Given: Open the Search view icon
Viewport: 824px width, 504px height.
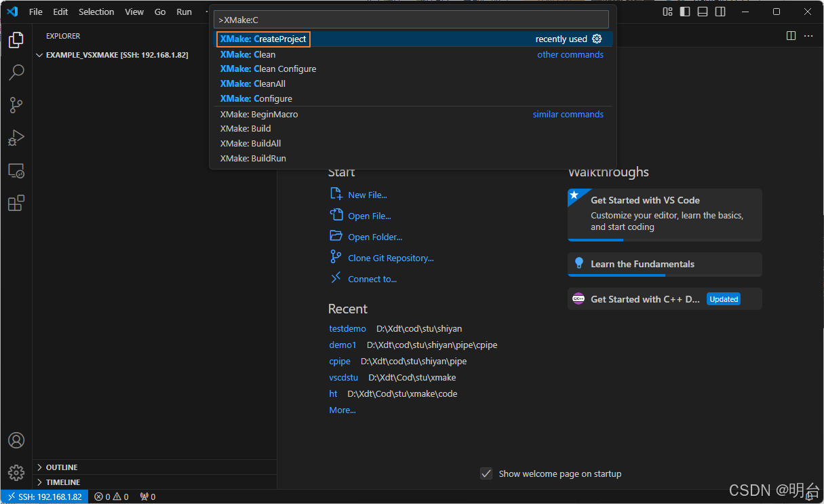Looking at the screenshot, I should [16, 72].
